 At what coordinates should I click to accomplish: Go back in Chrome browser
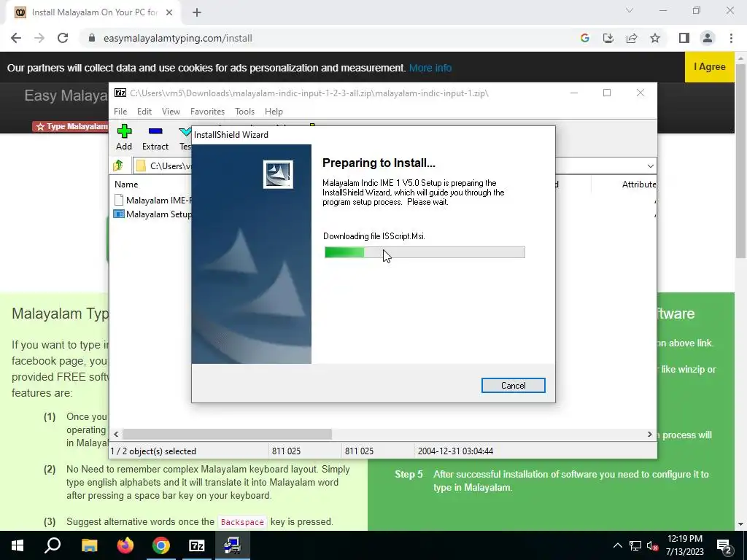coord(16,38)
